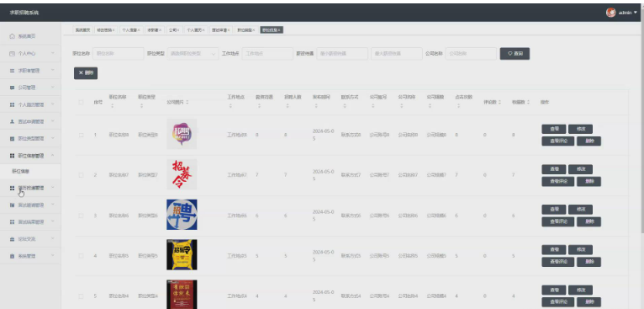This screenshot has width=644, height=309.
Task: Open the red 招募令 company image in row 2
Action: (182, 174)
